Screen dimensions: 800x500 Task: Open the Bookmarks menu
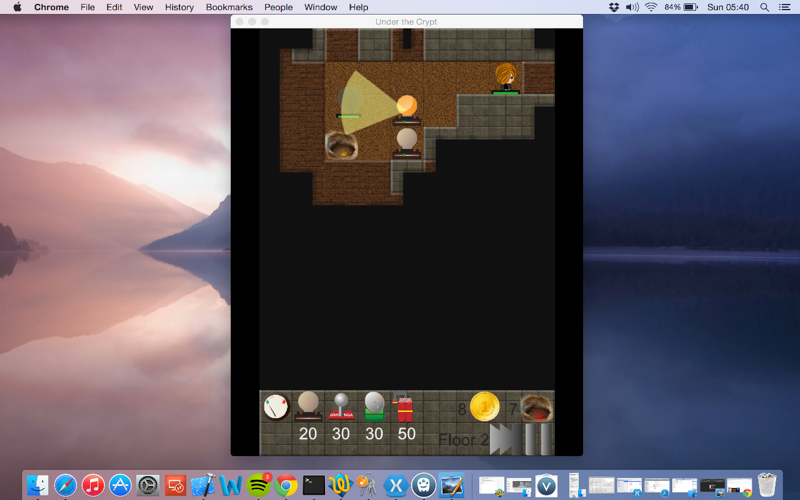point(229,7)
